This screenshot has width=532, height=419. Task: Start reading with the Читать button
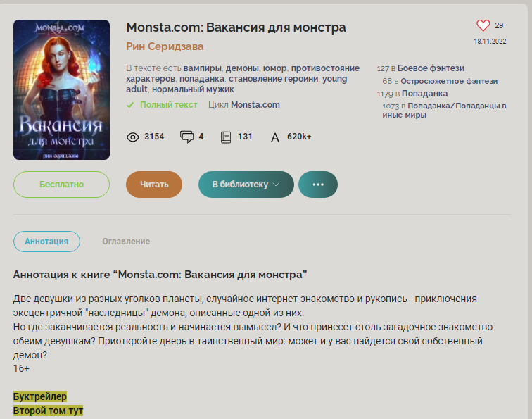click(154, 185)
